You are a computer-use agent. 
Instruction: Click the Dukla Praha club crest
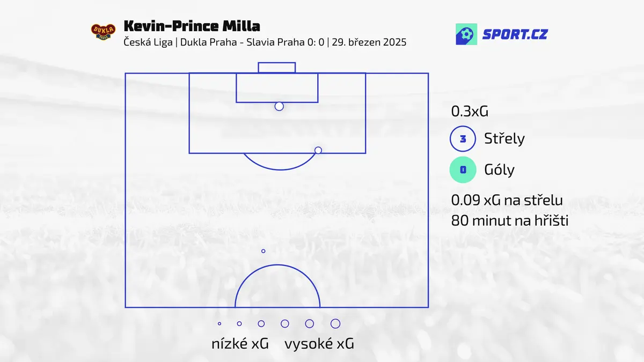tap(103, 32)
